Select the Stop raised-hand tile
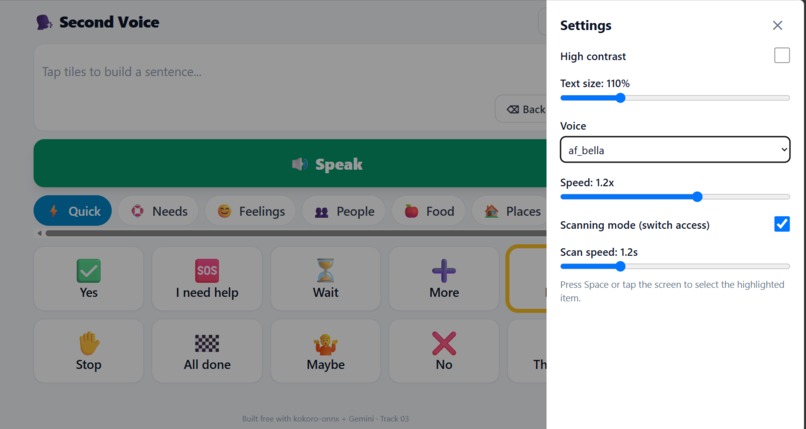This screenshot has width=806, height=429. tap(88, 351)
